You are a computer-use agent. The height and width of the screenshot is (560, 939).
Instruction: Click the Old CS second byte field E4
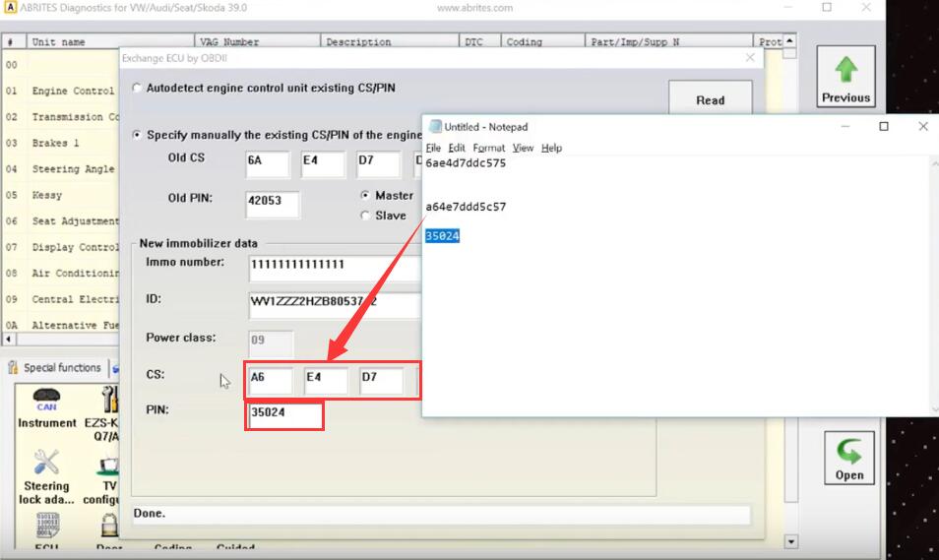pos(323,164)
